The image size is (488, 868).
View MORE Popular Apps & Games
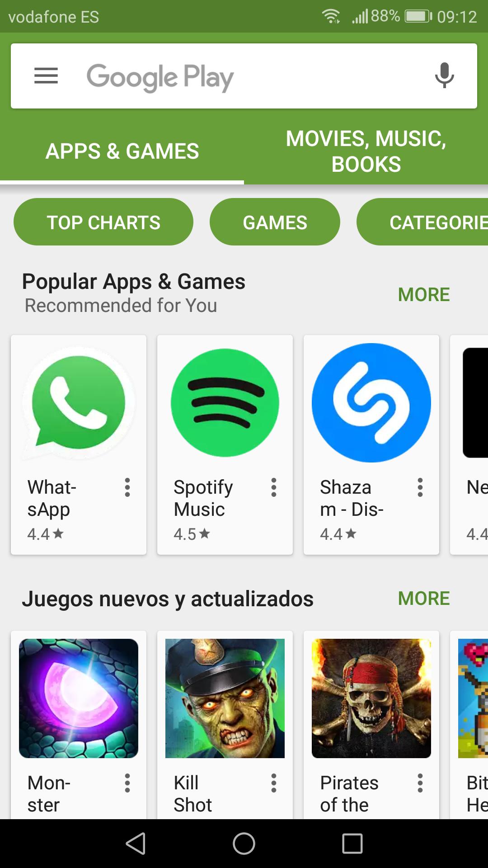pos(424,294)
